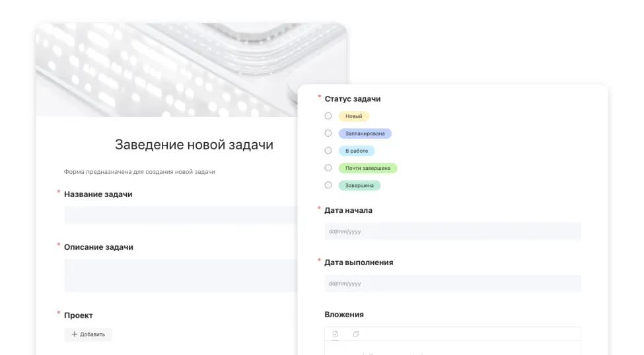Click the Дата начала label
The width and height of the screenshot is (644, 355).
point(348,210)
